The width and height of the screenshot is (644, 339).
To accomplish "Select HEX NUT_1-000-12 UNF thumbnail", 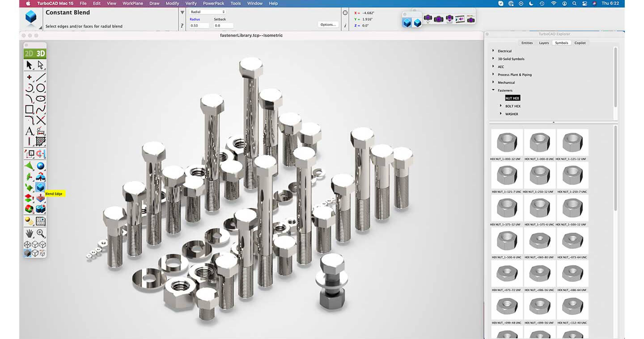I will 507,142.
